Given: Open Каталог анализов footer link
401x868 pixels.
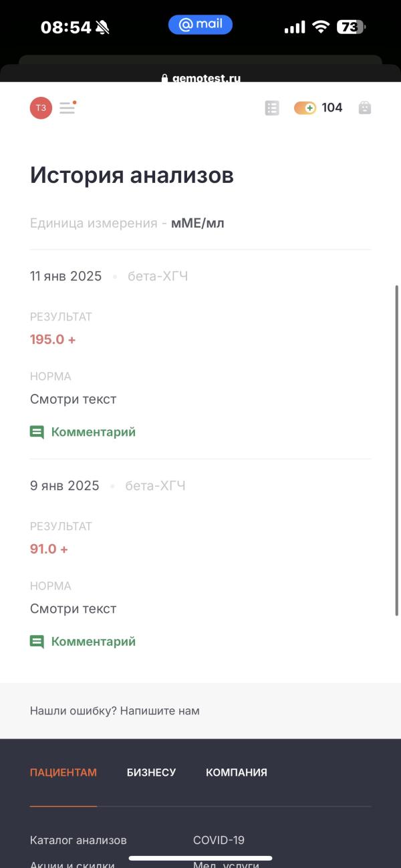Looking at the screenshot, I should point(78,840).
